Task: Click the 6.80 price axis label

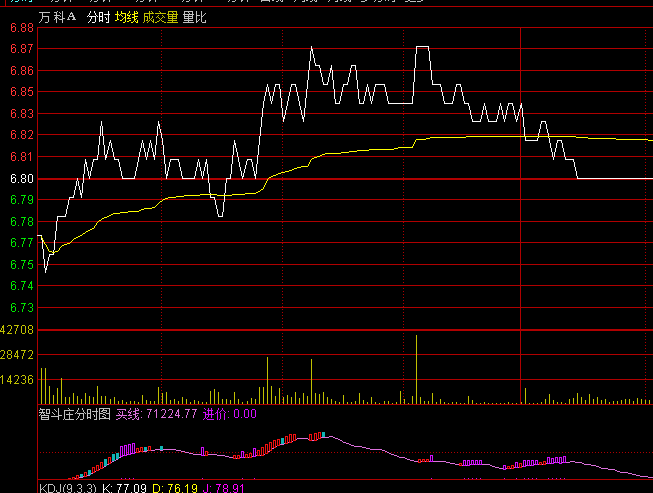Action: point(19,179)
